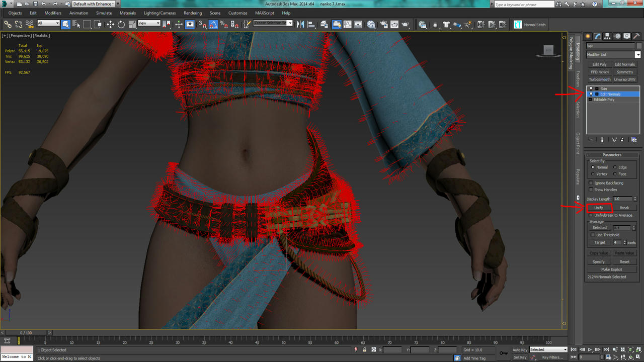Toggle Maximize Viewport icon
This screenshot has height=362, width=644.
pyautogui.click(x=639, y=357)
